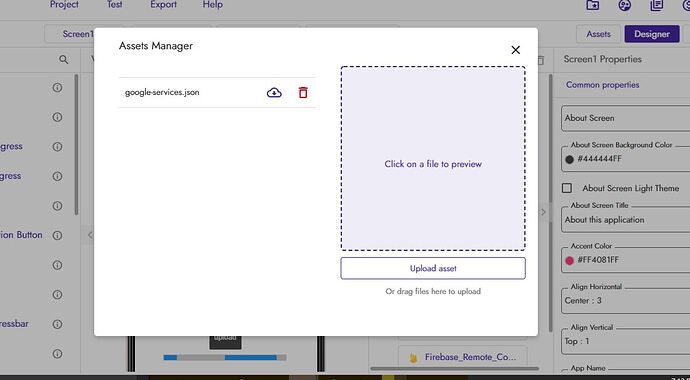Screen dimensions: 690x380
Task: Show info for the 'ion Button' component
Action: [x=57, y=235]
